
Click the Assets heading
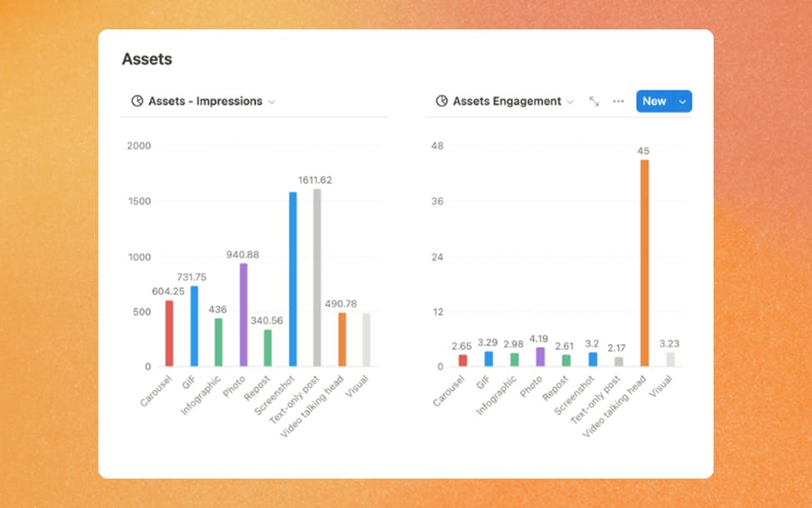[147, 59]
